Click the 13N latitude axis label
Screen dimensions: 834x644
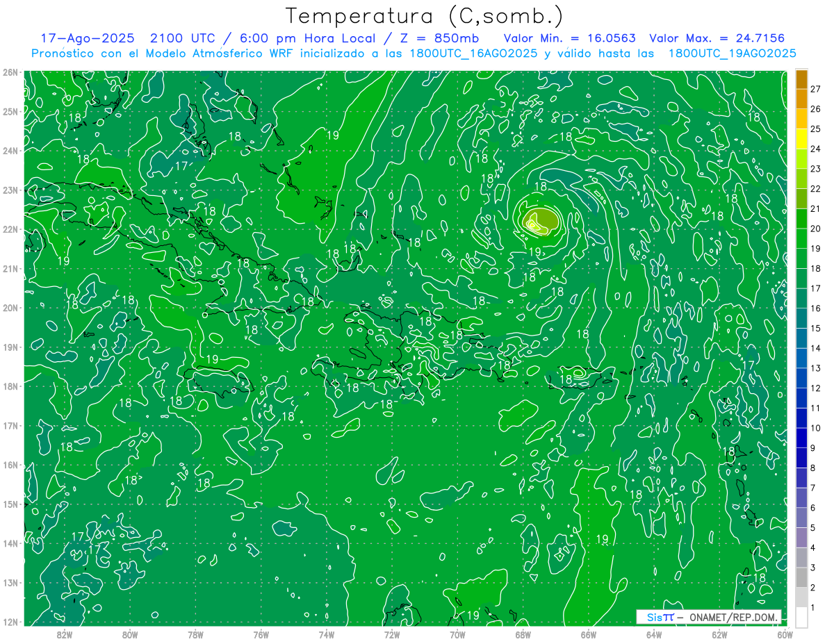(x=10, y=582)
